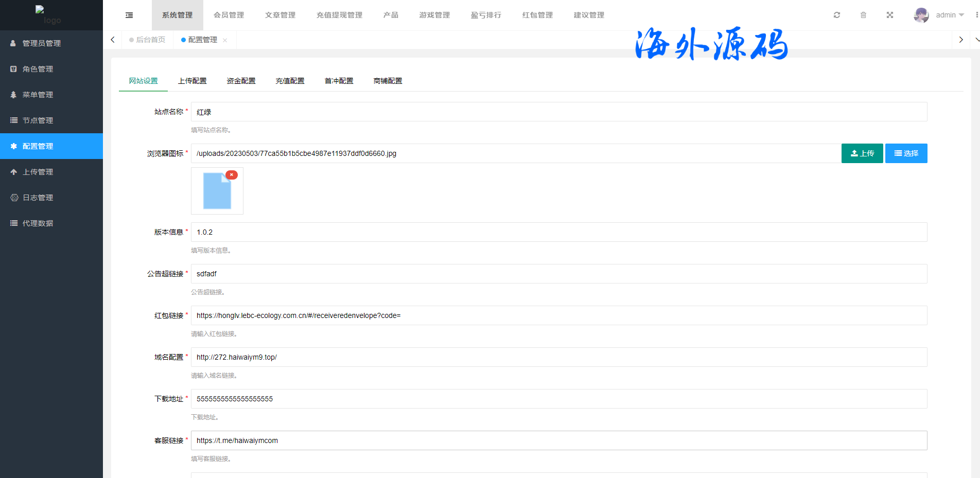
Task: Toggle fullscreen with the expand icon
Action: tap(890, 15)
